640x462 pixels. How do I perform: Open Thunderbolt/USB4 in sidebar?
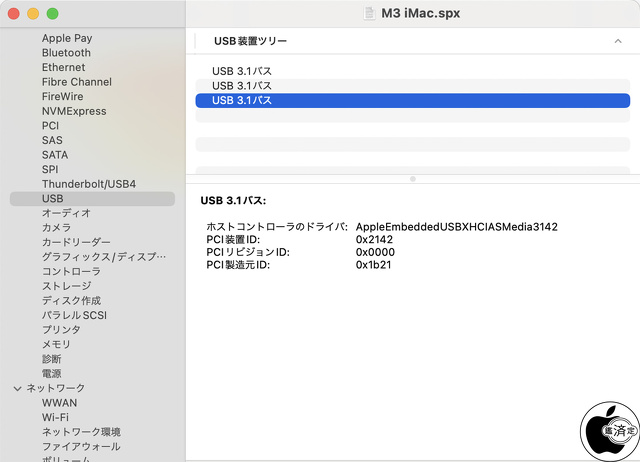(x=88, y=184)
